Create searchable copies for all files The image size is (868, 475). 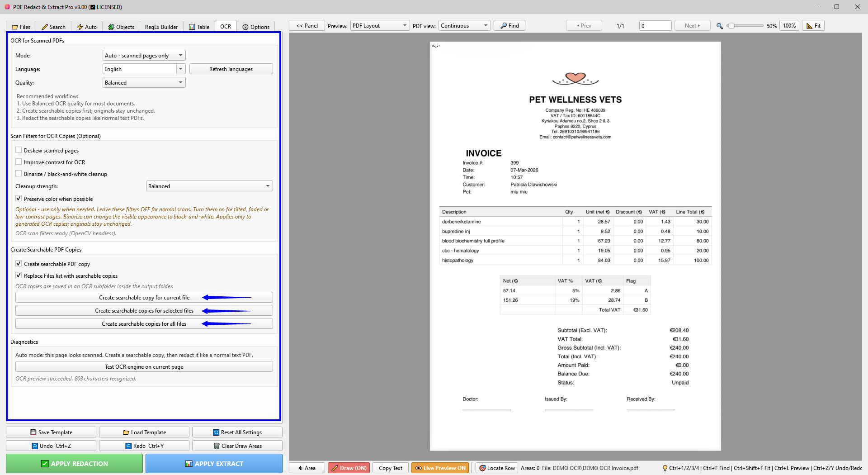[144, 323]
